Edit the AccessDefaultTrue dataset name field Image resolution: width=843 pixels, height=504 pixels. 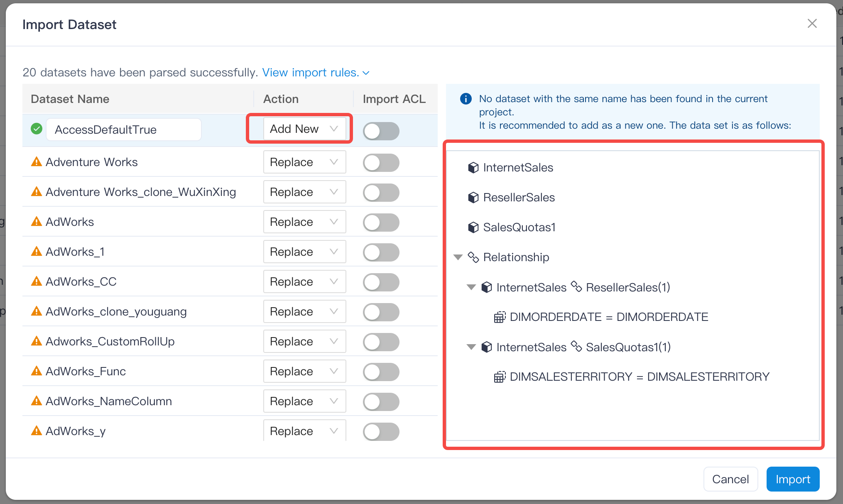click(124, 130)
